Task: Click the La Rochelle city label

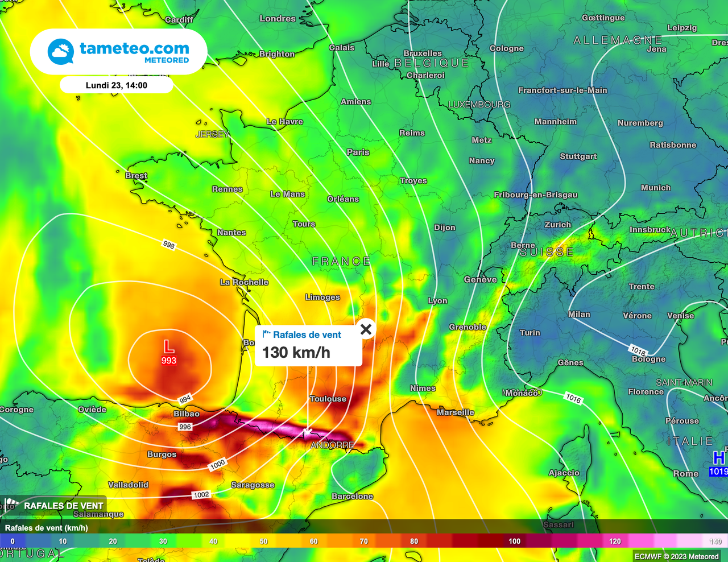Action: 245,282
